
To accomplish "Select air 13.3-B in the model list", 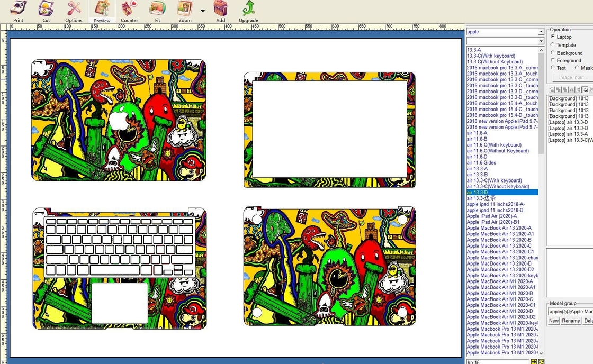I will [477, 175].
